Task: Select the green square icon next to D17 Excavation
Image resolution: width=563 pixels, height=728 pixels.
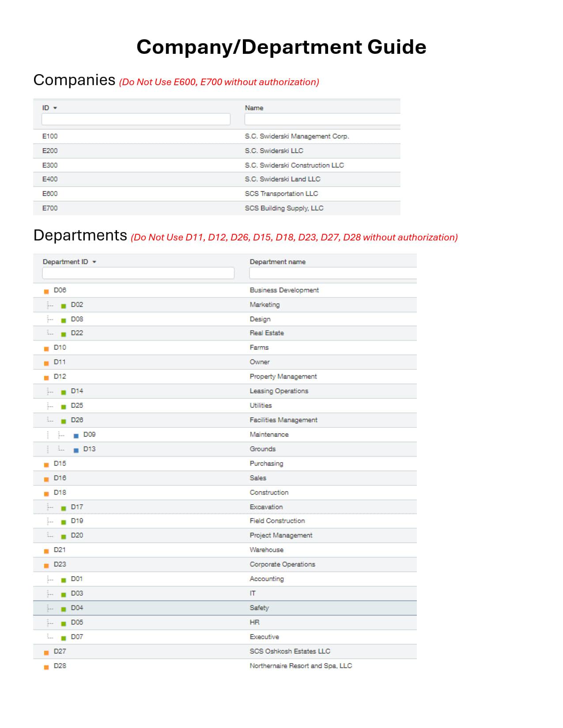Action: coord(63,507)
